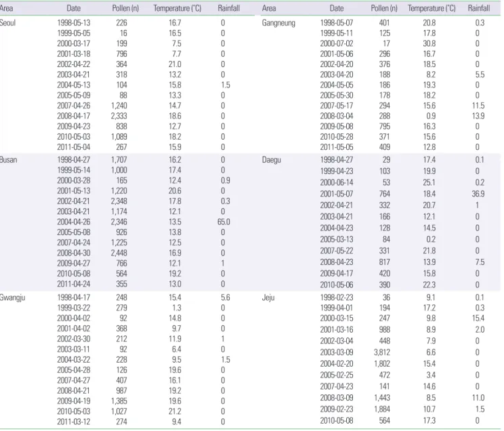Screen dimensions: 504x431
Task: Select the date 1999-05-14
Action: pos(74,170)
